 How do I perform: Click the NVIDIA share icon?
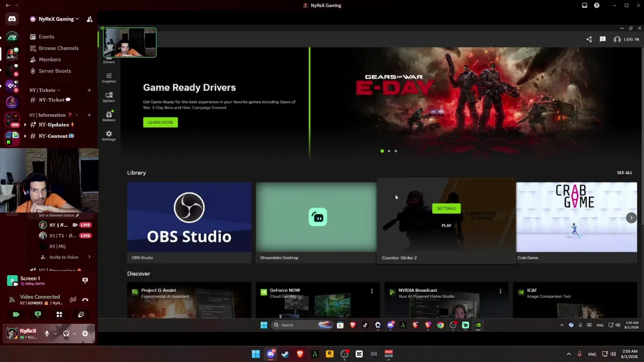click(589, 39)
